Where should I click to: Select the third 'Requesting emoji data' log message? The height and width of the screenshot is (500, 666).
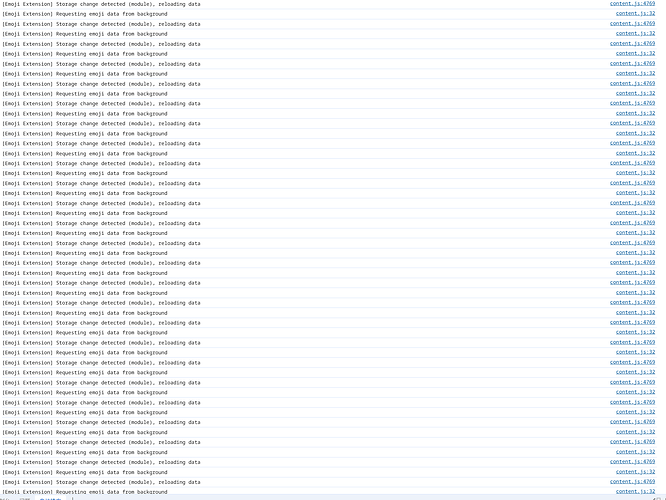[x=85, y=54]
